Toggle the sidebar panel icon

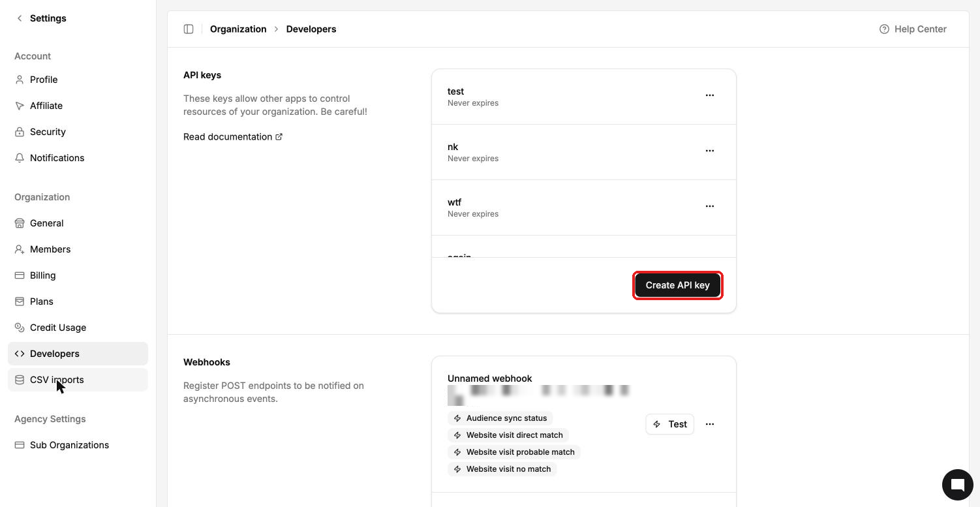(x=189, y=29)
